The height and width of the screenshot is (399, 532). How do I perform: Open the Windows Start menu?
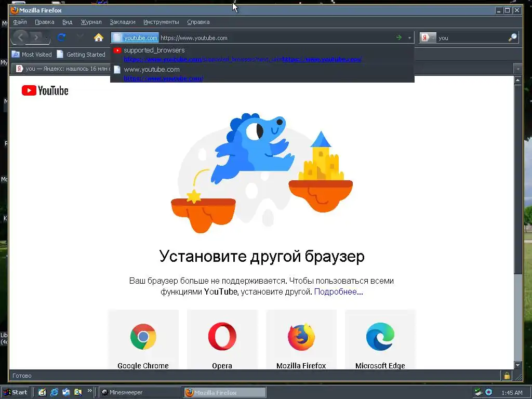pos(16,392)
